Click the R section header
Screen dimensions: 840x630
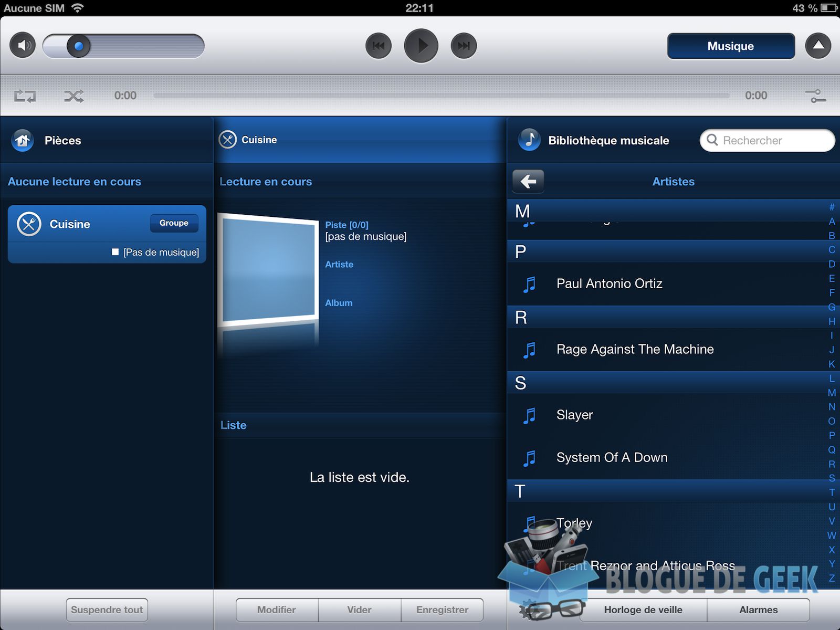click(667, 317)
